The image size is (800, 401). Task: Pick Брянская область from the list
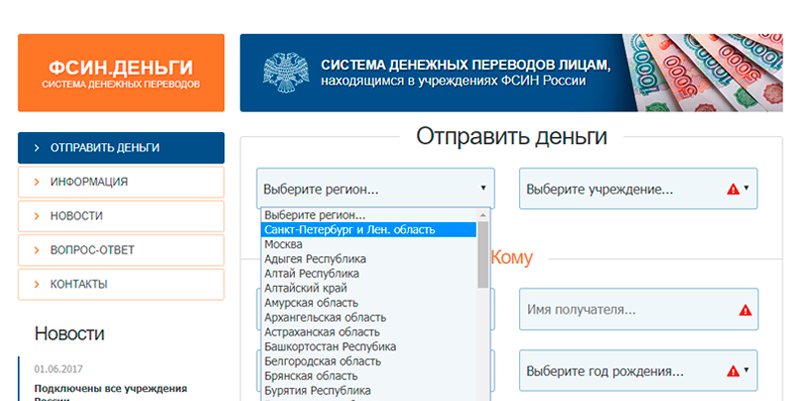click(x=368, y=376)
